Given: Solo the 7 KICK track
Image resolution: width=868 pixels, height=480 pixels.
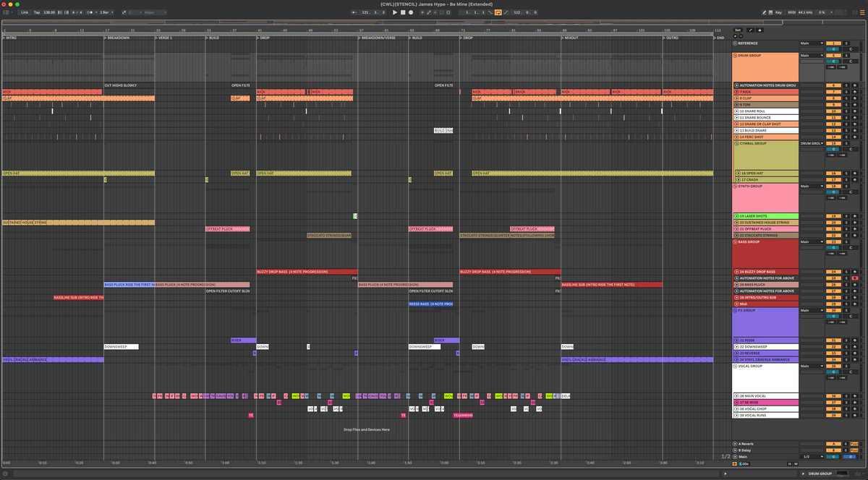Looking at the screenshot, I should pos(846,91).
